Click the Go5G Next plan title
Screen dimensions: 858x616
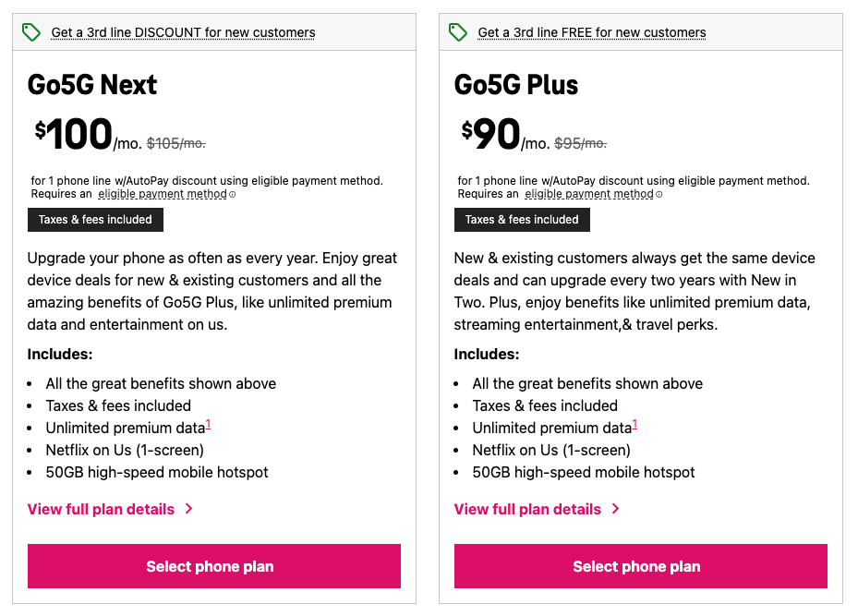click(x=92, y=85)
